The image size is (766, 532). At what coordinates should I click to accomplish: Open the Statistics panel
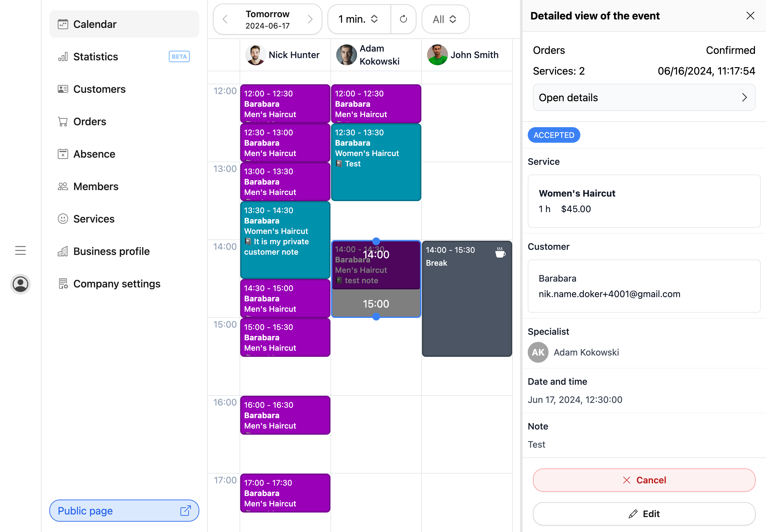(x=124, y=56)
